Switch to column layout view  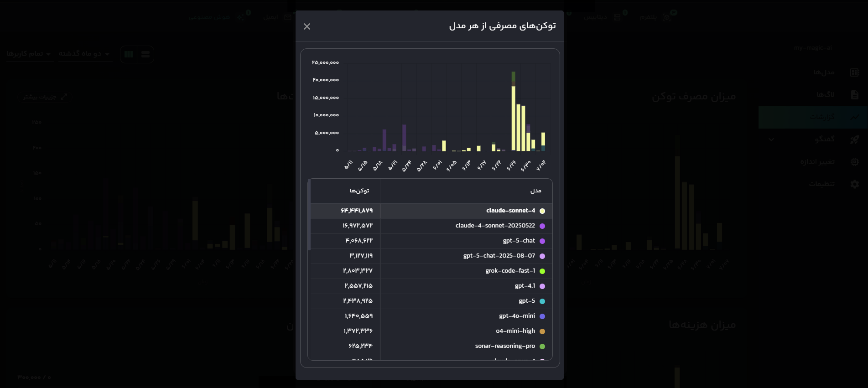(129, 54)
